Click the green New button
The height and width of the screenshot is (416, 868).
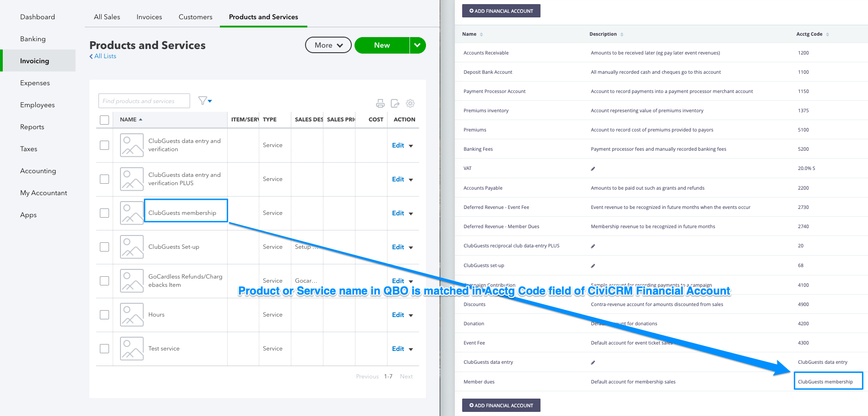pos(382,45)
